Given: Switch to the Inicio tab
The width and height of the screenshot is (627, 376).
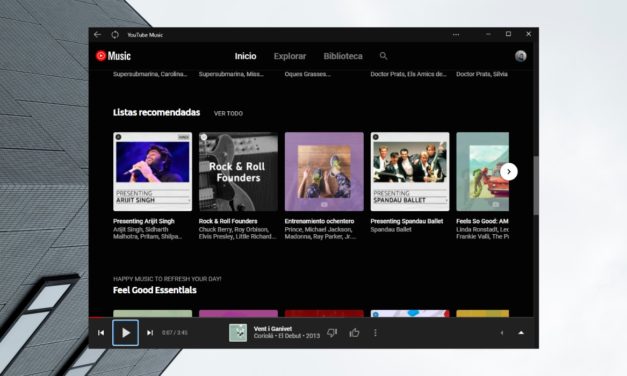Looking at the screenshot, I should pyautogui.click(x=246, y=56).
